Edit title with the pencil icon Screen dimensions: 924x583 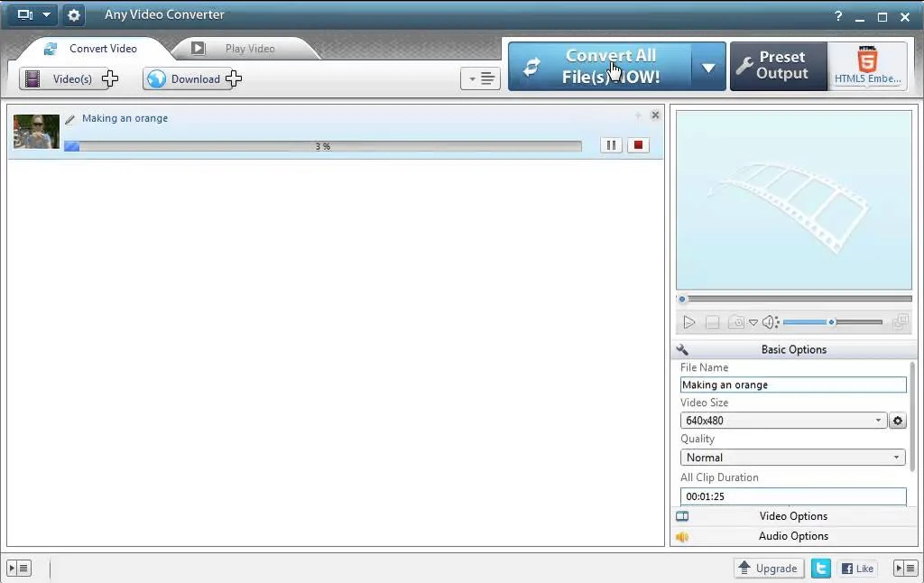70,120
